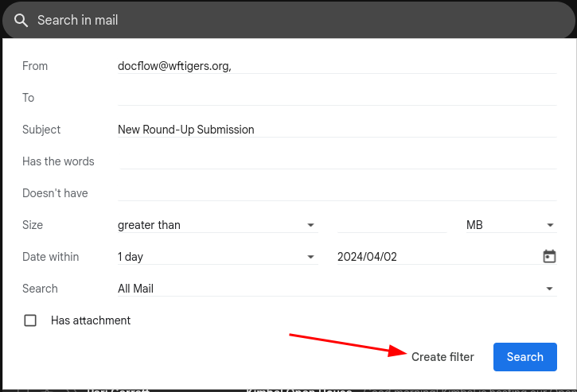The image size is (577, 392).
Task: Open the Size comparison dropdown
Action: click(217, 225)
